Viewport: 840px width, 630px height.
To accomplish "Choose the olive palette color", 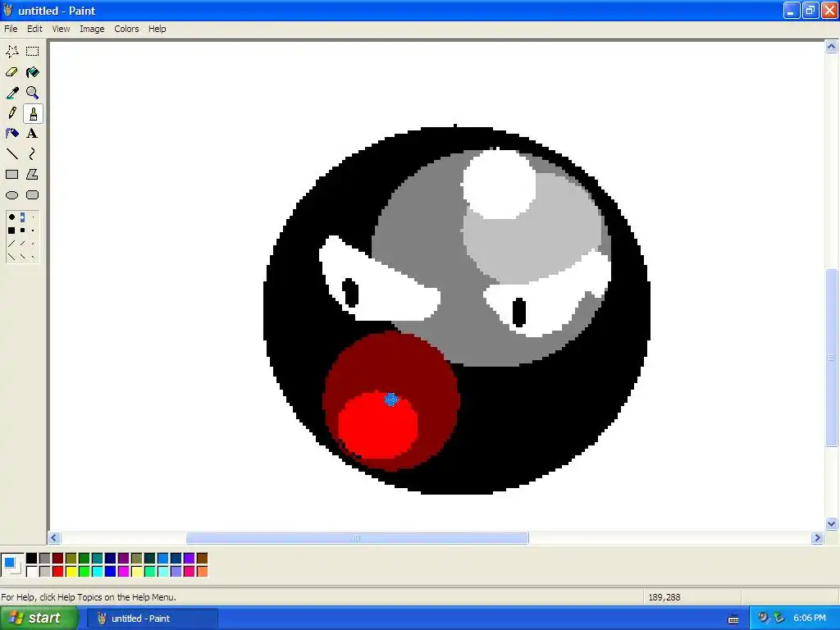I will (71, 559).
